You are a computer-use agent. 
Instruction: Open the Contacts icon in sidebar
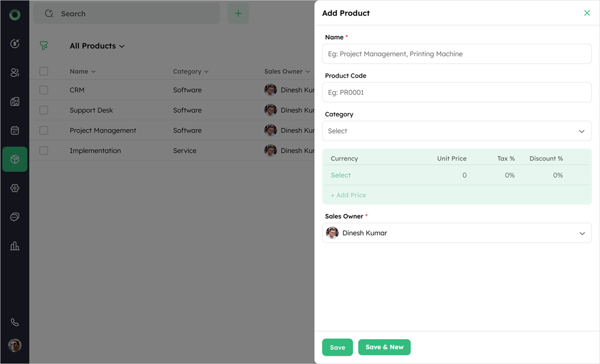click(x=15, y=72)
